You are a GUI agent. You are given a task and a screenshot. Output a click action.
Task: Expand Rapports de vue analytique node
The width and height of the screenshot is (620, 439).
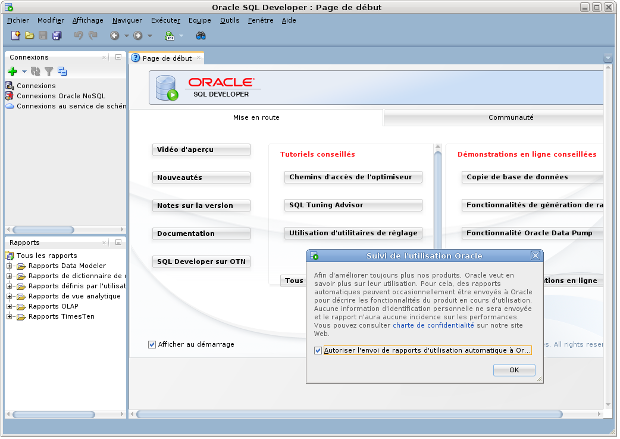tap(9, 297)
